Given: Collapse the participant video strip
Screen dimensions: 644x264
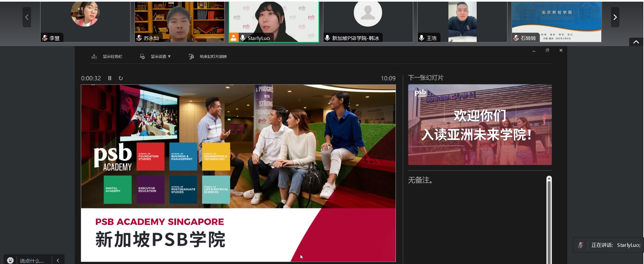Looking at the screenshot, I should point(636,42).
